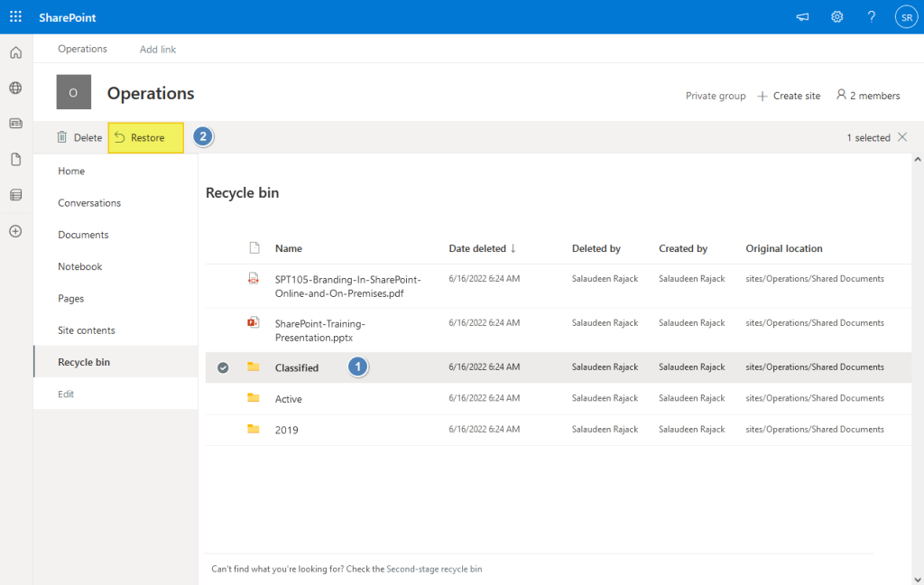The height and width of the screenshot is (585, 924).
Task: Open the Name column header options
Action: point(288,248)
